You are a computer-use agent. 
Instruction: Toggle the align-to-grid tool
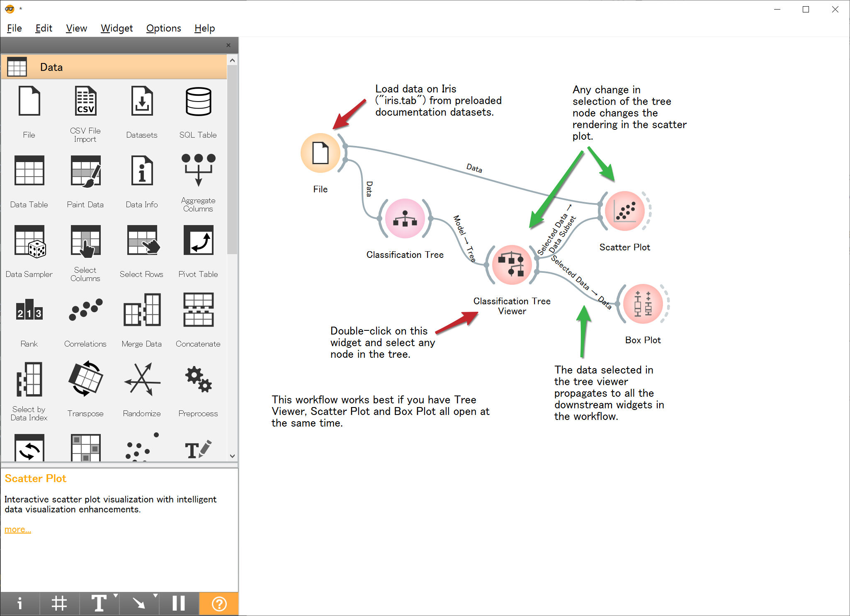click(59, 604)
